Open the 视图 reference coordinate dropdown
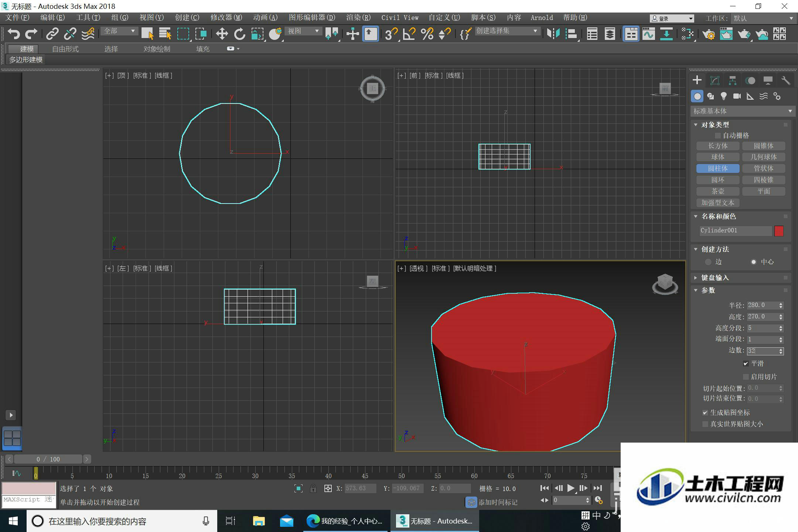Screen dimensions: 798x532 click(303, 31)
